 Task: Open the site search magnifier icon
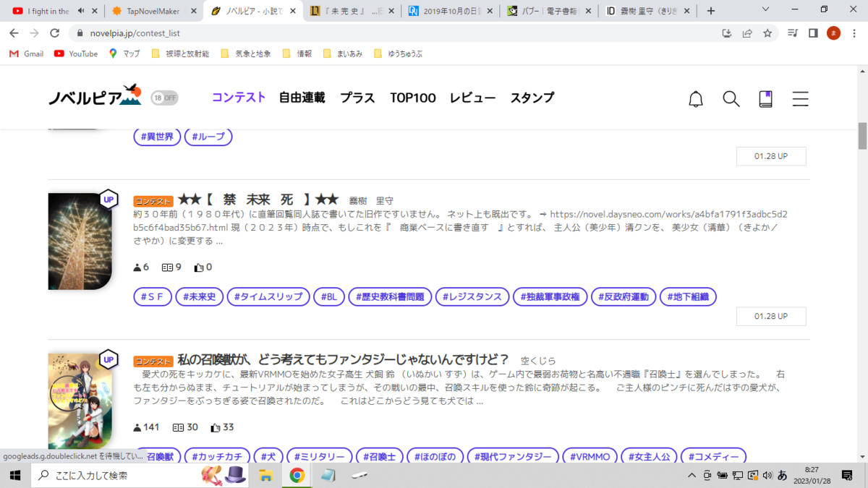click(x=731, y=99)
